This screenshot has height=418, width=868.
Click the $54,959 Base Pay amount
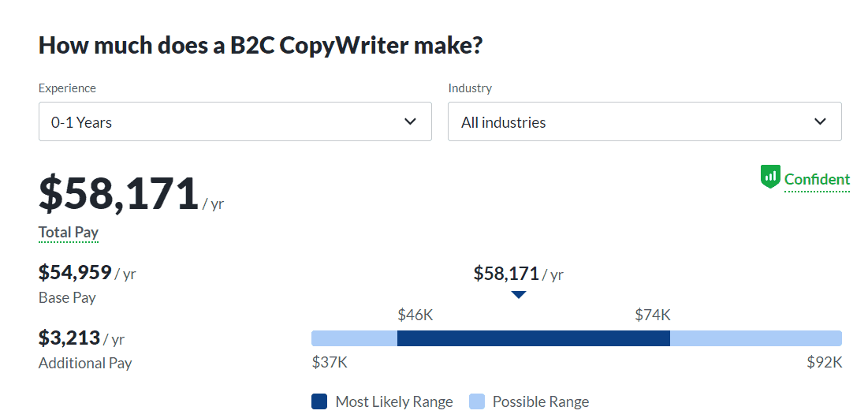point(76,273)
